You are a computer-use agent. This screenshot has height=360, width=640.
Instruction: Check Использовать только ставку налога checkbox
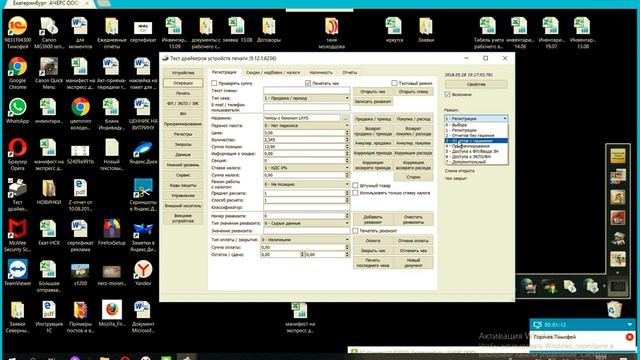point(356,193)
